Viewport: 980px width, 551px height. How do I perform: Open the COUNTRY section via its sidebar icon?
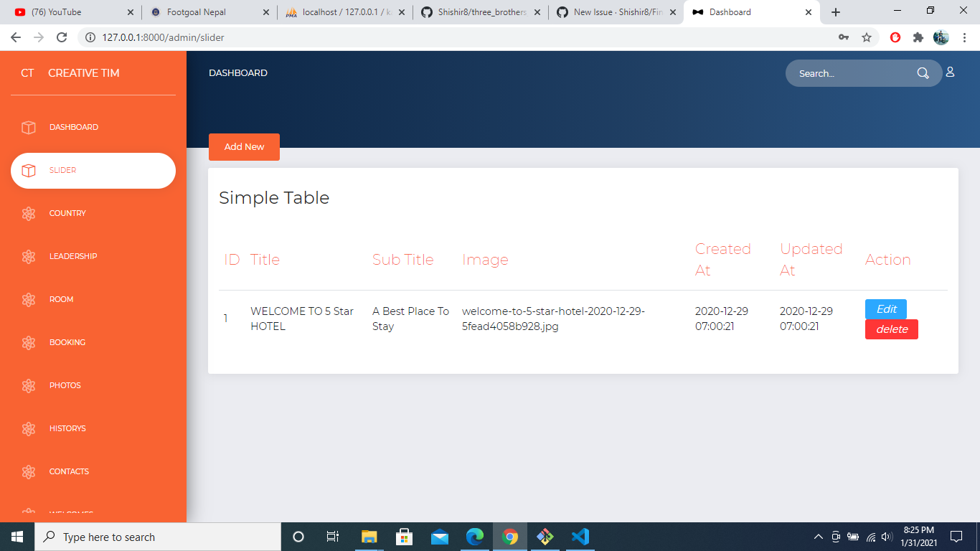[x=29, y=213]
